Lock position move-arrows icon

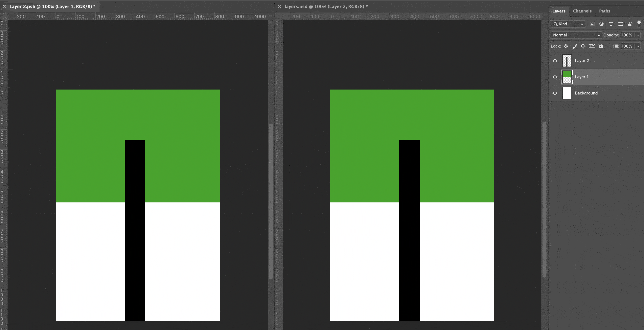pyautogui.click(x=583, y=46)
